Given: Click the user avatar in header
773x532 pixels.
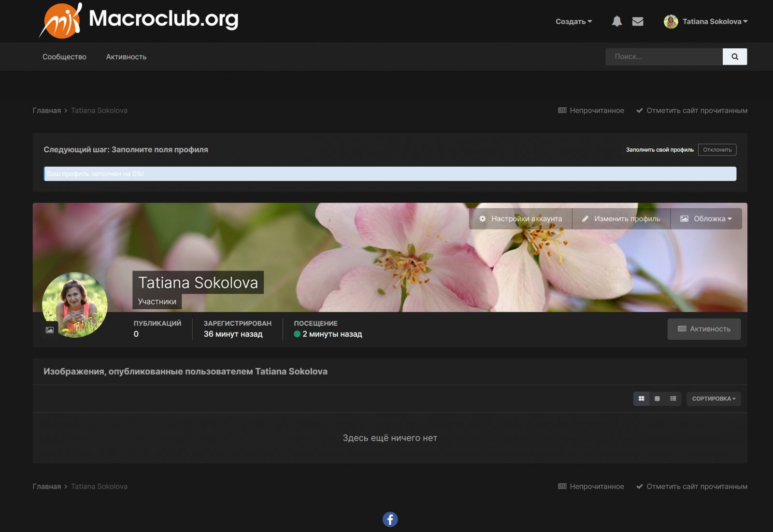Looking at the screenshot, I should point(671,21).
